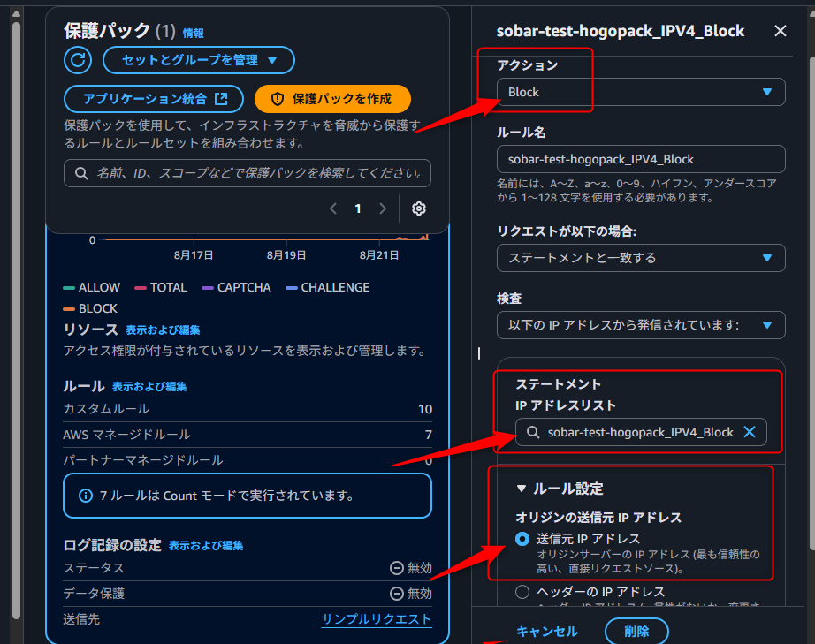Click search magnifier in IP アドレスリスト field

pyautogui.click(x=533, y=432)
